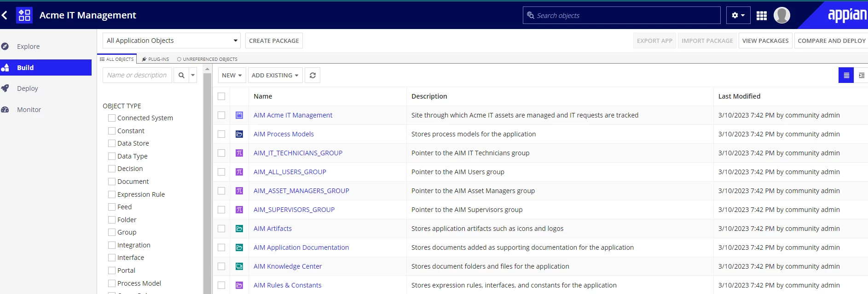Click the COMPARE AND DEPLOY button
The width and height of the screenshot is (868, 294).
pos(831,41)
